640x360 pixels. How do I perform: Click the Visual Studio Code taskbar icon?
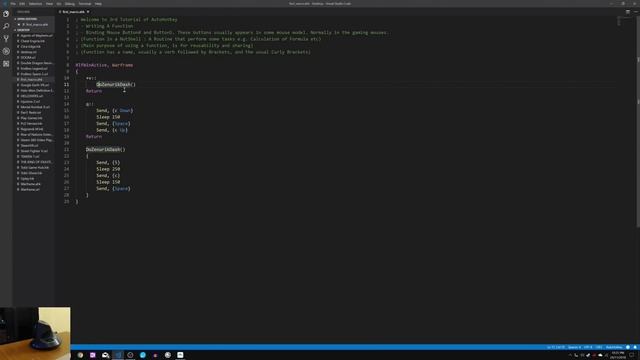click(x=118, y=355)
